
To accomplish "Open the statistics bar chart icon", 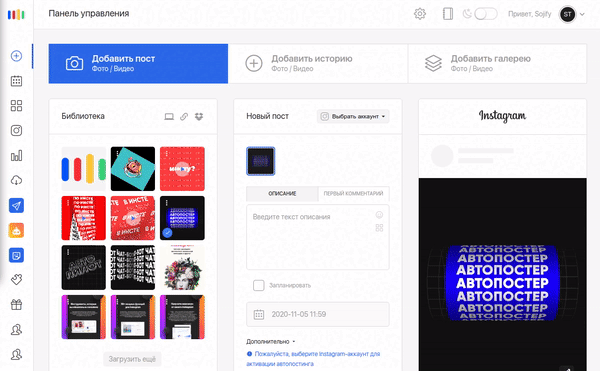I will (x=16, y=155).
